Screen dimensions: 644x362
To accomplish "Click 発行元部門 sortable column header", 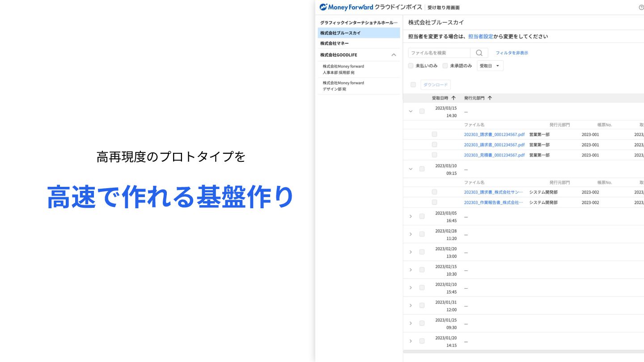I will [475, 98].
